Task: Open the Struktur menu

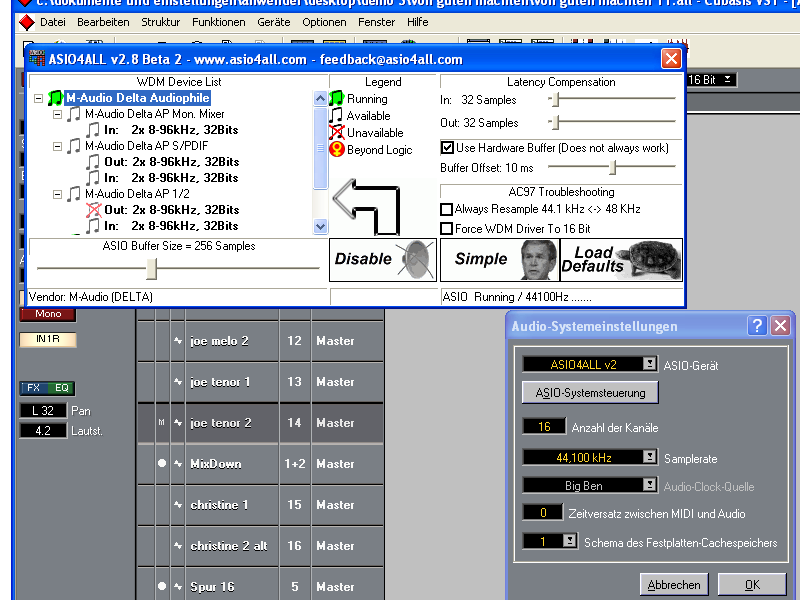Action: [161, 22]
